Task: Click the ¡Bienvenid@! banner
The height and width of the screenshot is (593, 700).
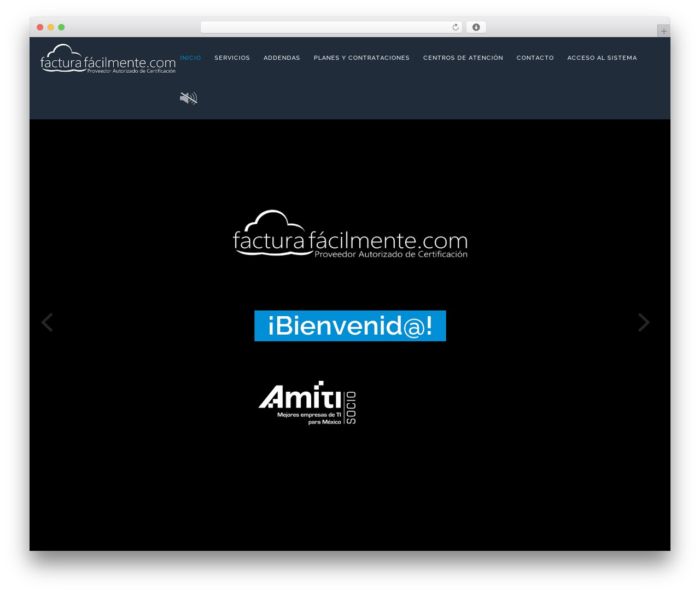Action: click(350, 326)
